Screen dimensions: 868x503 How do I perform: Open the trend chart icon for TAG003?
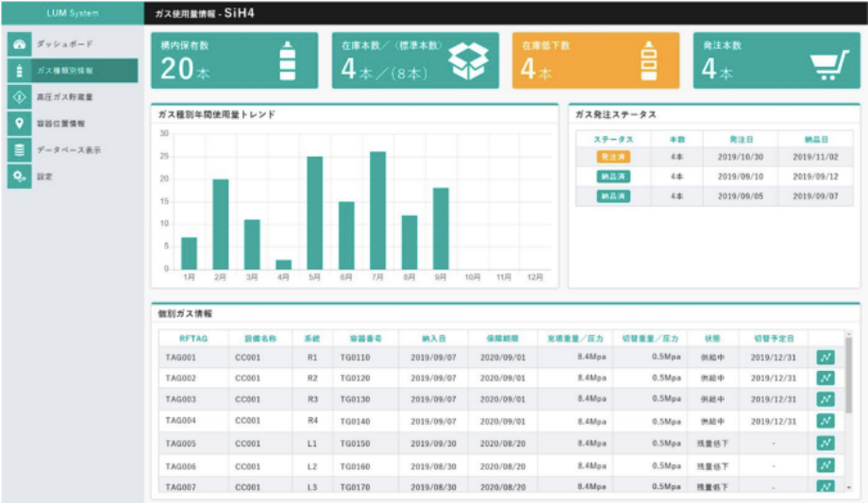(x=826, y=399)
